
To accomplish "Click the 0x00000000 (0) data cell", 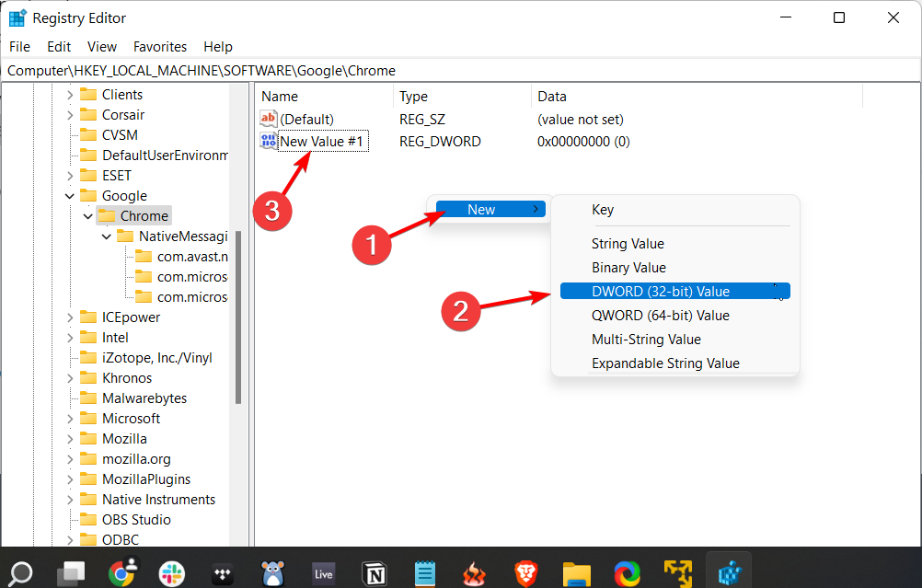I will [583, 142].
